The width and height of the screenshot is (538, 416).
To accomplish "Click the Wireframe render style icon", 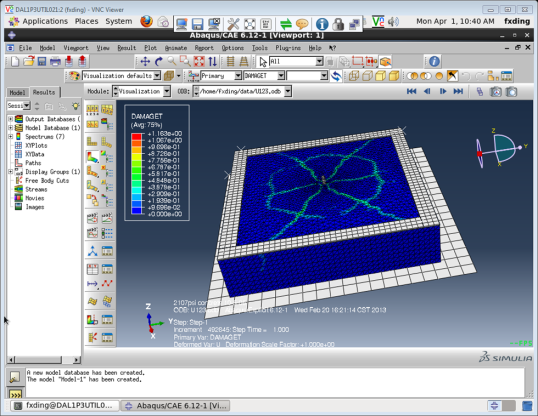I will click(354, 76).
